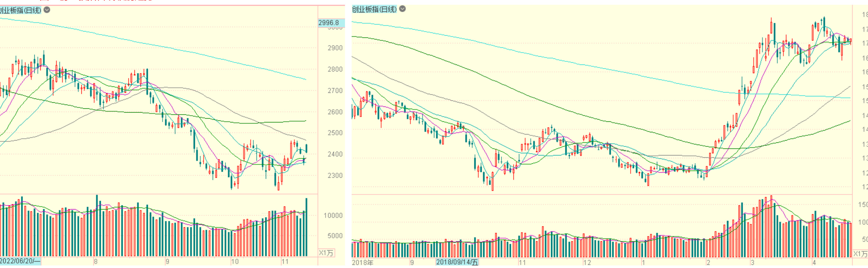Click month 4 on right time axis

pos(814,262)
